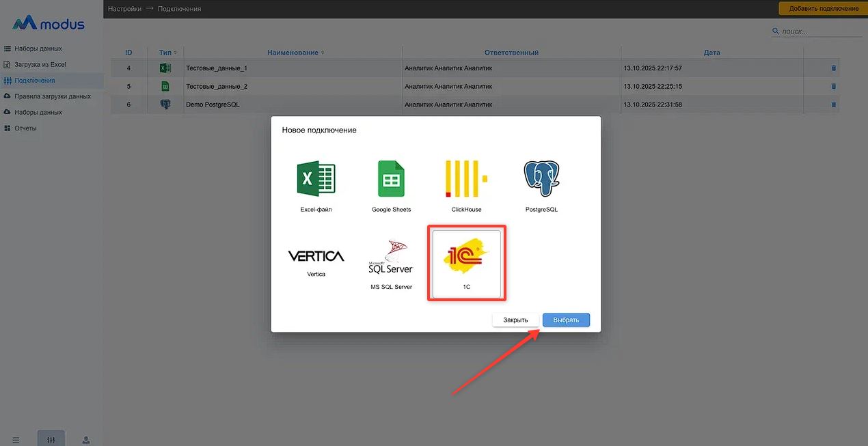Open the hamburger menu at bottom left

[16, 440]
